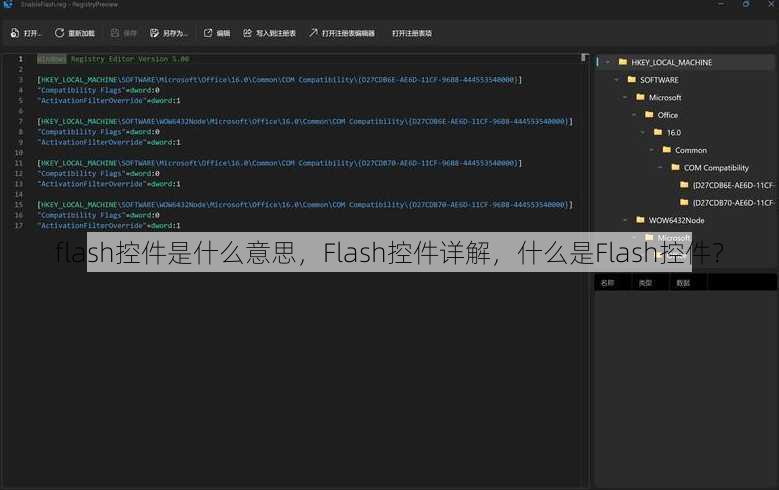Choose 另存为 to save as
Viewport: 779px width, 490px height.
tap(168, 33)
